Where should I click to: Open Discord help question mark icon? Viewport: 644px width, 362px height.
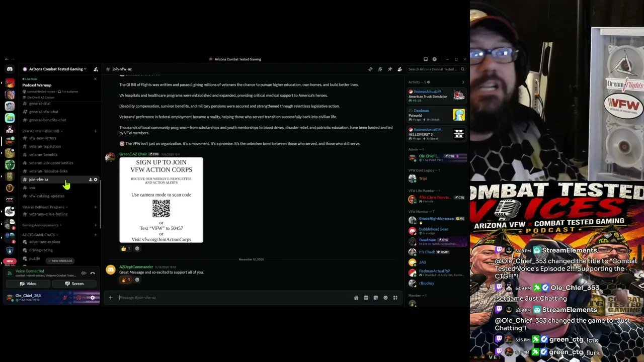point(435,59)
